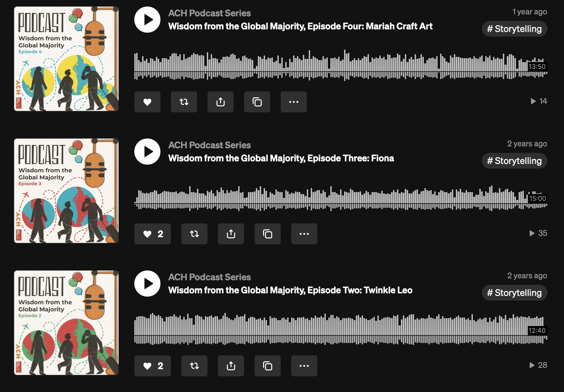Like Episode Three: Fiona track

pos(153,234)
